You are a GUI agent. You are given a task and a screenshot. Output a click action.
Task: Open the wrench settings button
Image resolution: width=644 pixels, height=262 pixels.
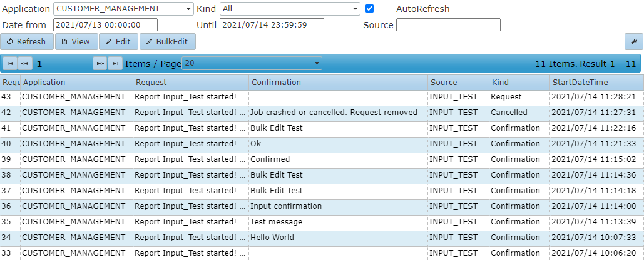634,41
